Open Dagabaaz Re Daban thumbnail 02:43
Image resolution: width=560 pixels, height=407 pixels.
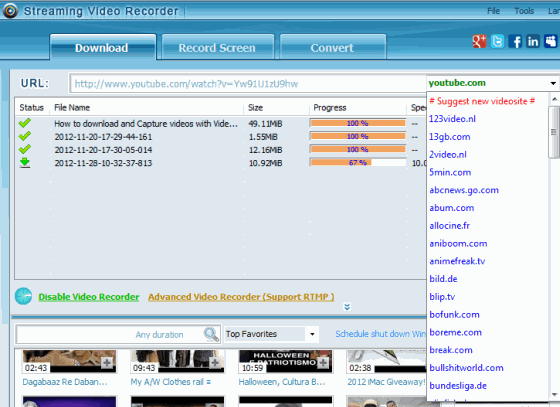pos(69,361)
